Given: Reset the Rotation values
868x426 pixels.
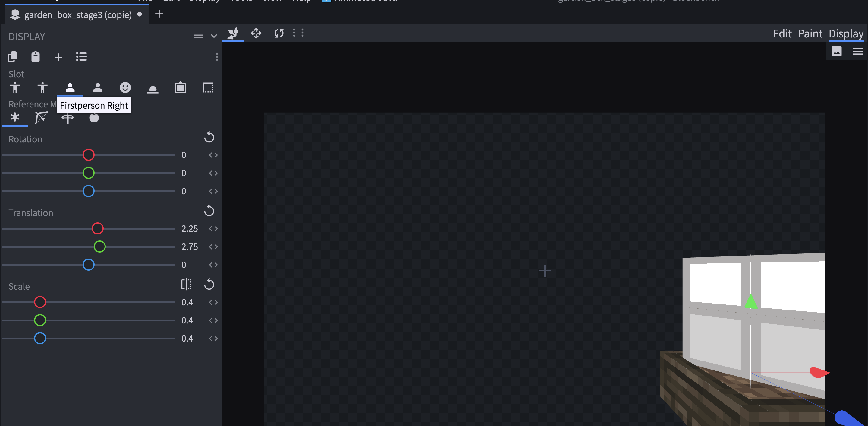Looking at the screenshot, I should tap(209, 137).
